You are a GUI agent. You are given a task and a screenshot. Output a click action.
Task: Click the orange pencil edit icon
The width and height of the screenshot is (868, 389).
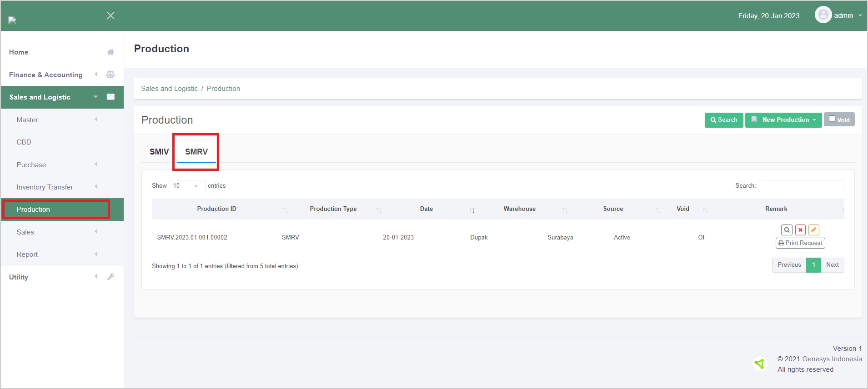coord(814,230)
